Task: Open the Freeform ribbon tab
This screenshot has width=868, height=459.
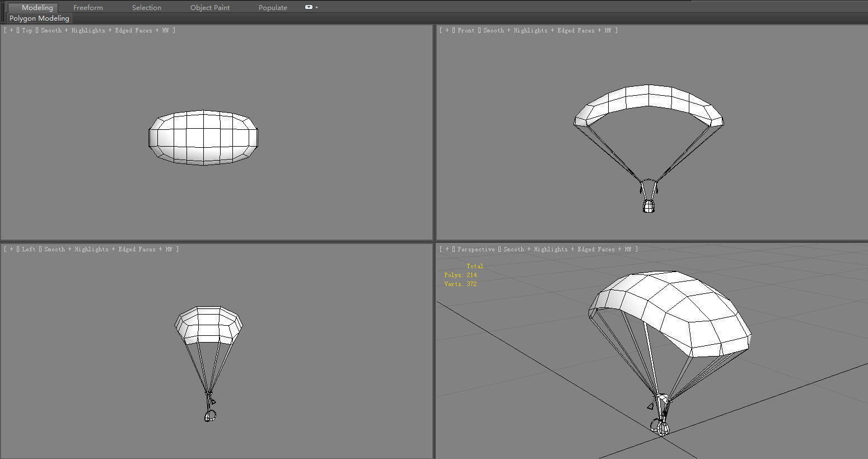Action: 88,7
